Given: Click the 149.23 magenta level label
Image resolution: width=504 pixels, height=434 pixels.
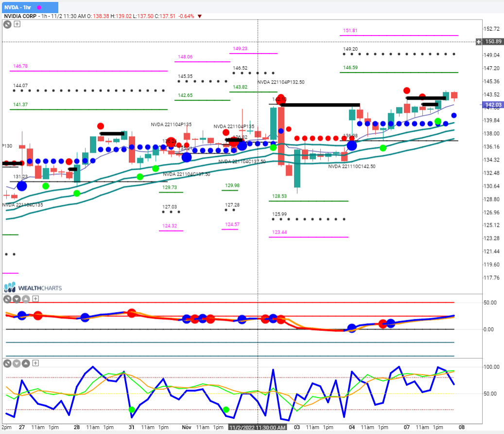Looking at the screenshot, I should point(240,49).
